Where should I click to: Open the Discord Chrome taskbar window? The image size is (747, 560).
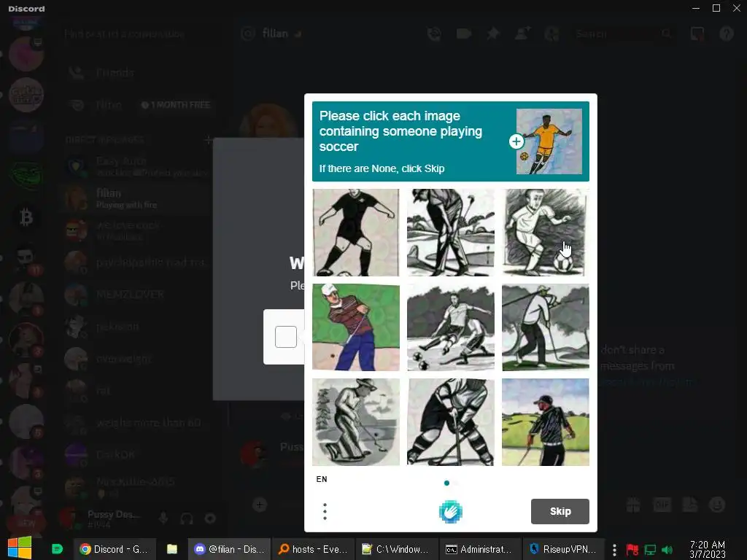pos(115,549)
